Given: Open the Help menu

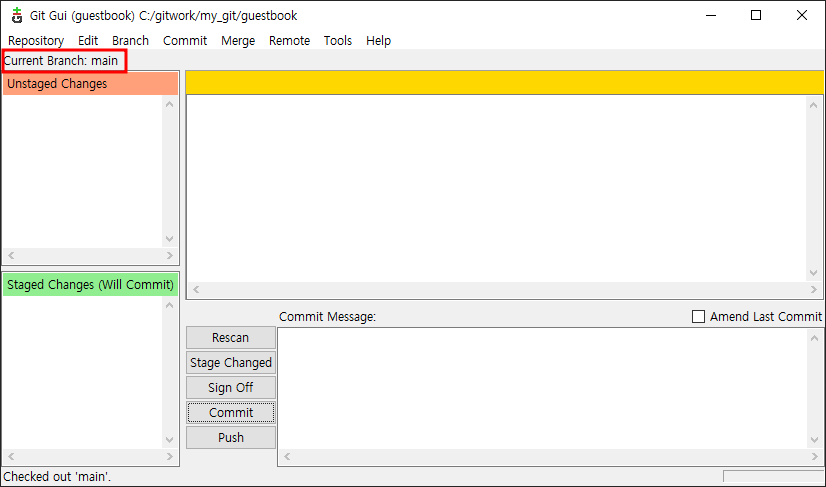Looking at the screenshot, I should 378,41.
